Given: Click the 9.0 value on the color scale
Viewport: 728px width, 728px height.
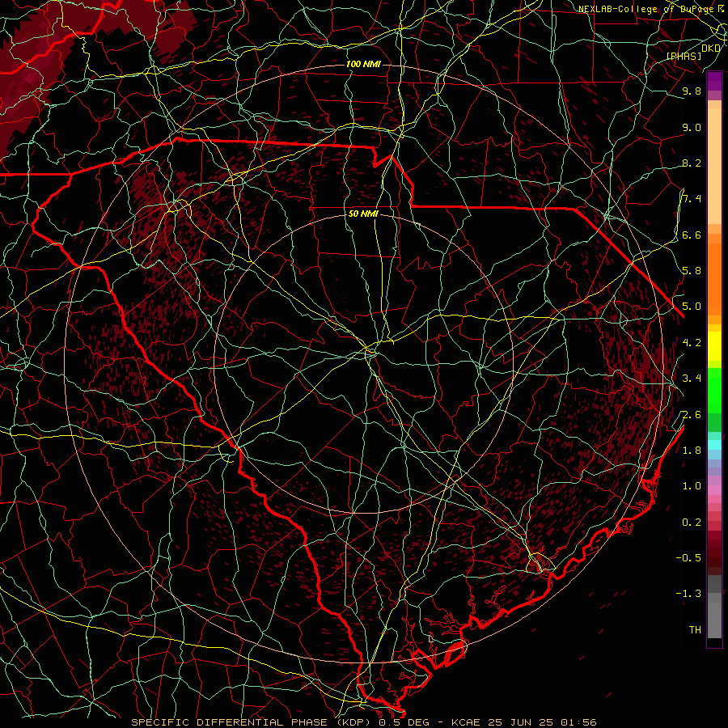Looking at the screenshot, I should tap(692, 127).
